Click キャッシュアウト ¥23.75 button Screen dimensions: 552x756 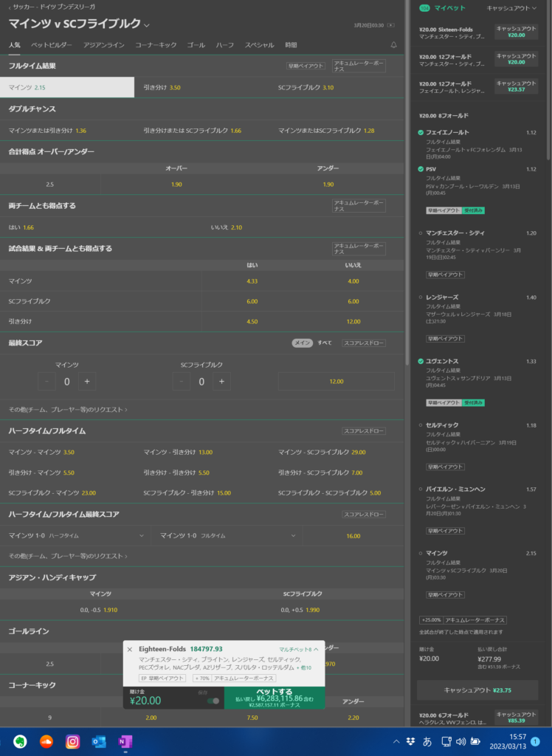tap(477, 690)
